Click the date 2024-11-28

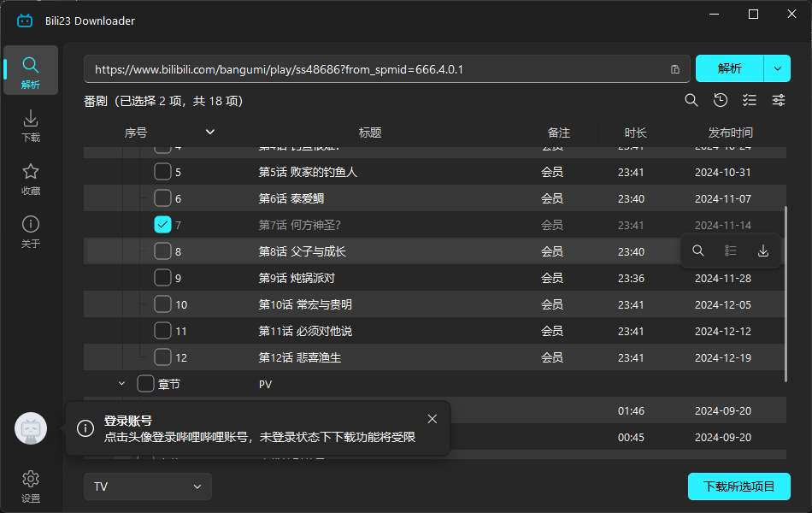click(723, 278)
